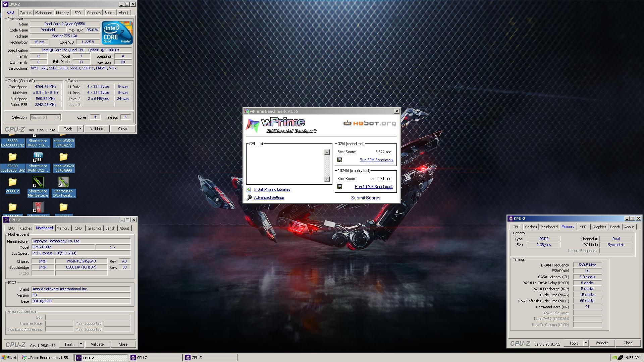The width and height of the screenshot is (644, 362).
Task: Click Run 32M Benchmark link
Action: click(x=376, y=160)
